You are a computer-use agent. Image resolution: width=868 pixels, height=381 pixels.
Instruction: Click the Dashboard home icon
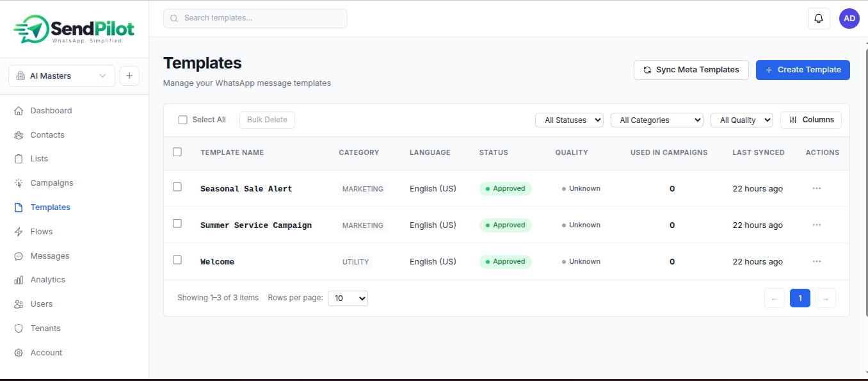coord(19,111)
